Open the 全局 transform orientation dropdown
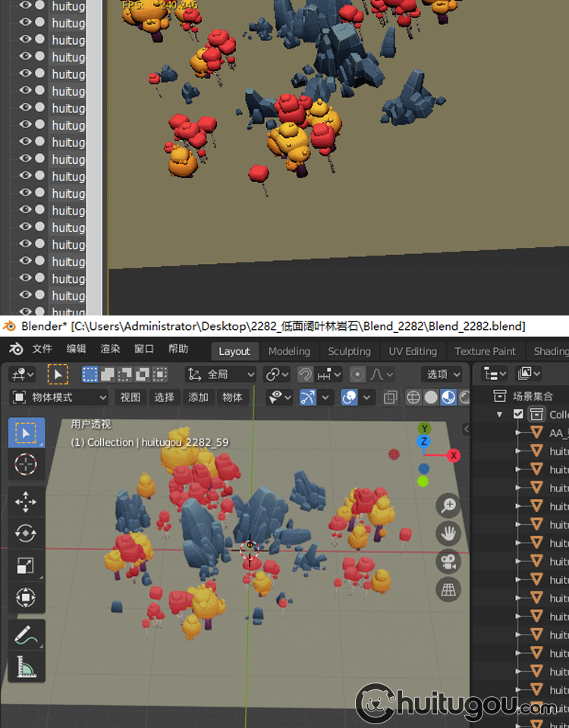Image resolution: width=569 pixels, height=728 pixels. tap(222, 374)
